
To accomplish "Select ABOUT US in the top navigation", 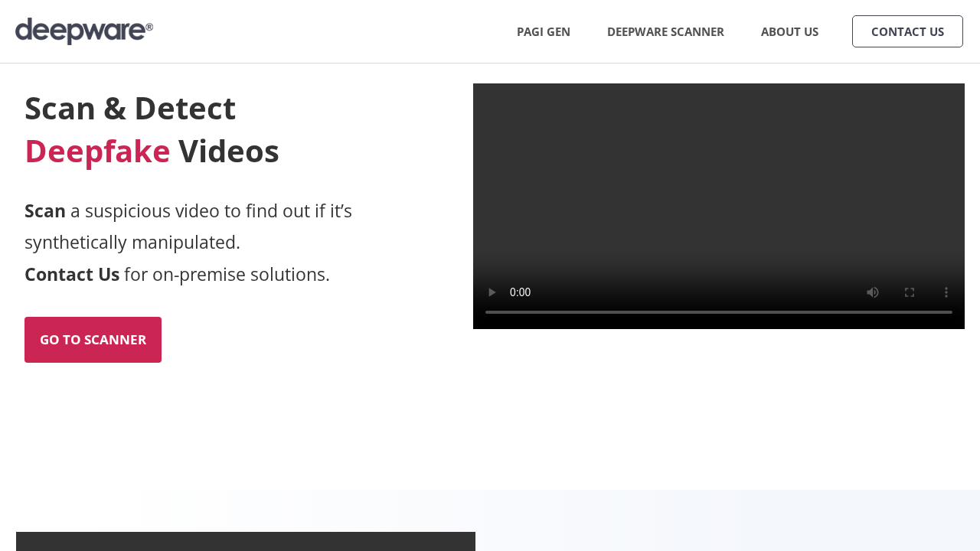I will click(789, 31).
